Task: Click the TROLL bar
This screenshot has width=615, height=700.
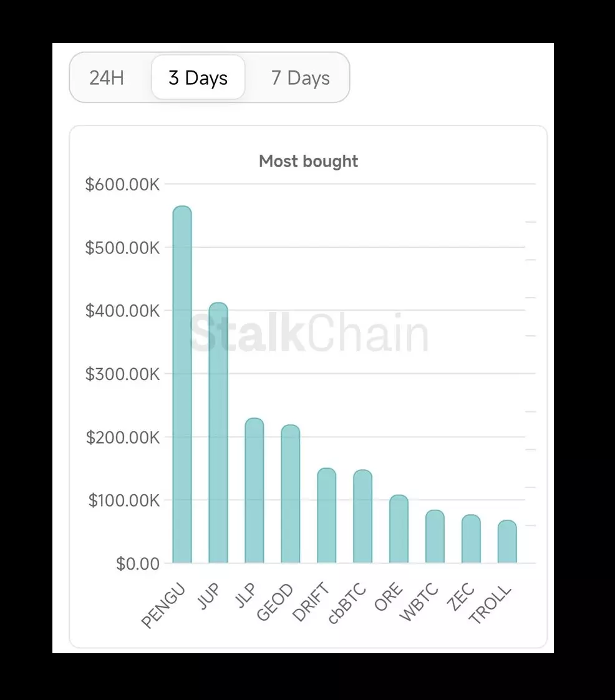Action: [507, 542]
